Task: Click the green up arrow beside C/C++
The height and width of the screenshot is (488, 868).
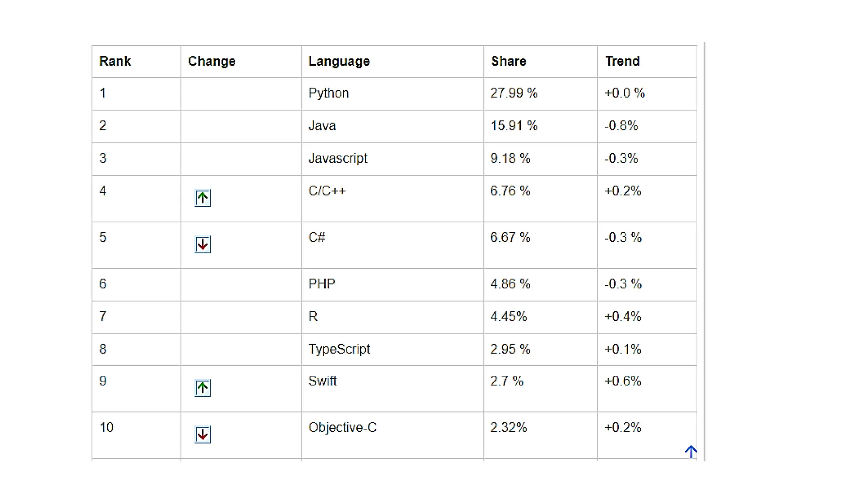Action: (203, 198)
